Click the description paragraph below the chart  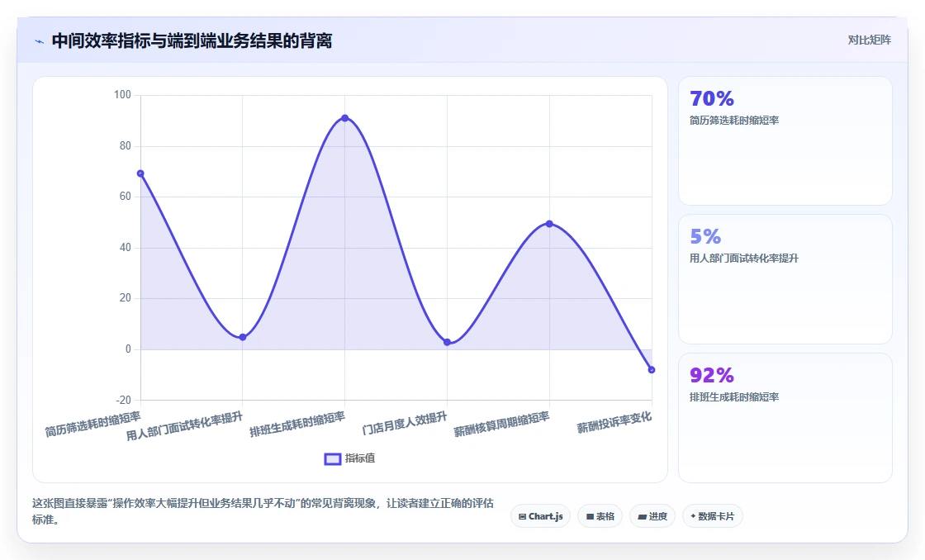[263, 511]
